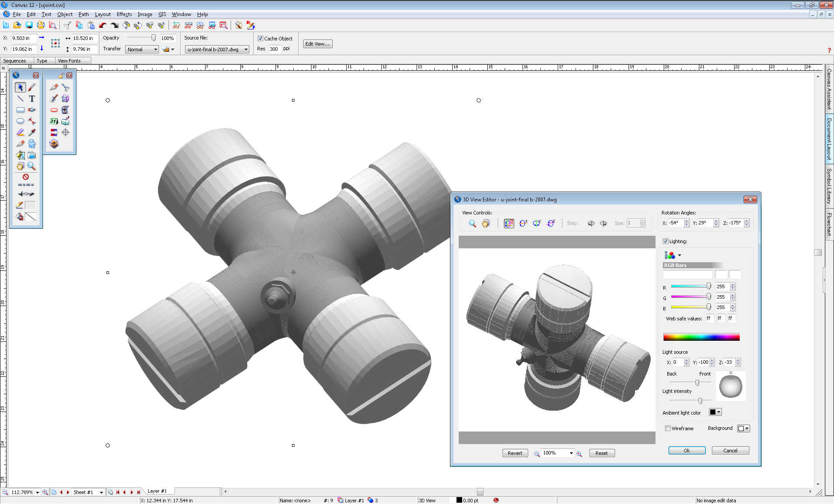
Task: Open the Transfer mode dropdown showing Normal
Action: coord(142,49)
